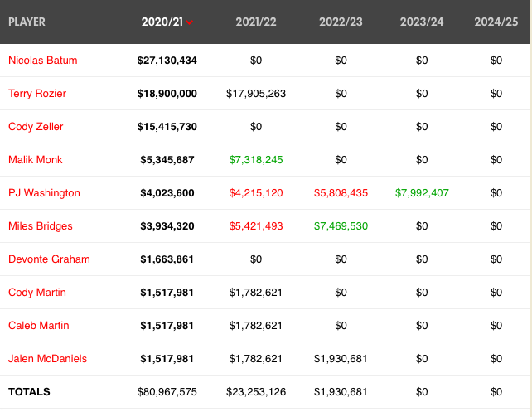Click the PLAYER column header
Image resolution: width=532 pixels, height=417 pixels.
(27, 22)
